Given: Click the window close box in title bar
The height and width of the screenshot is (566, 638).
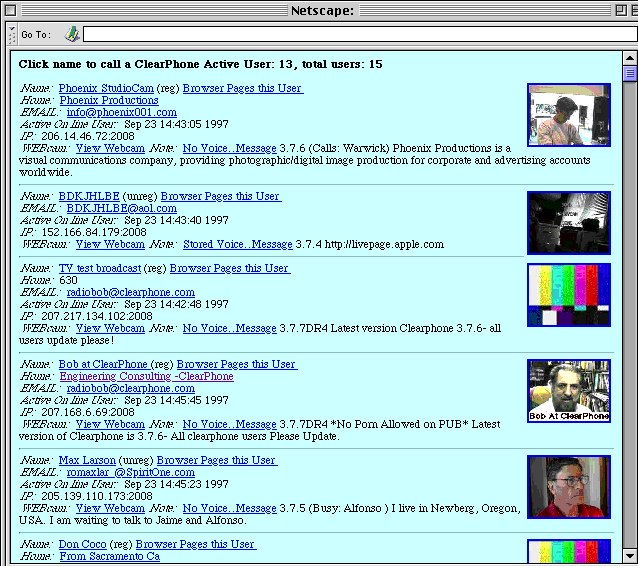Looking at the screenshot, I should pos(10,10).
